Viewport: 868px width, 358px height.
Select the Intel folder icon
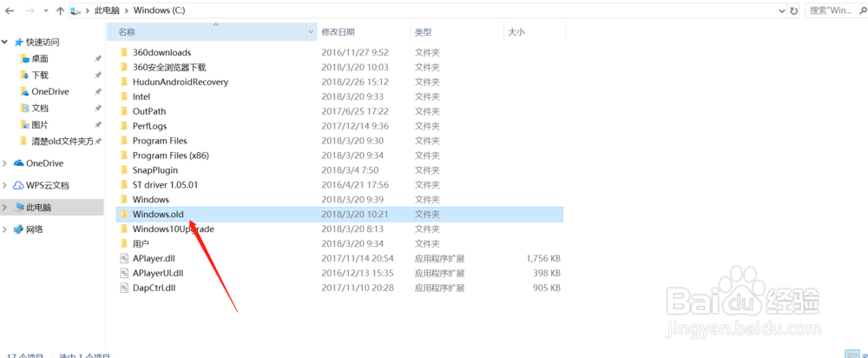tap(124, 96)
